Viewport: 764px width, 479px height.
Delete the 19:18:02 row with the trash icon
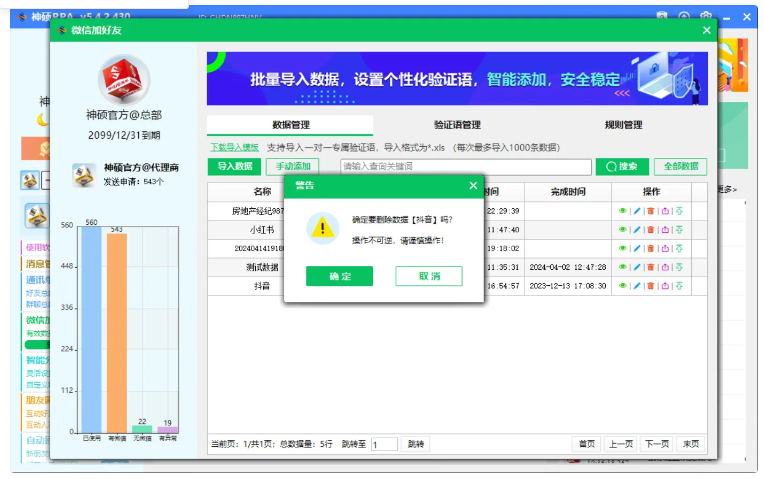(x=650, y=249)
